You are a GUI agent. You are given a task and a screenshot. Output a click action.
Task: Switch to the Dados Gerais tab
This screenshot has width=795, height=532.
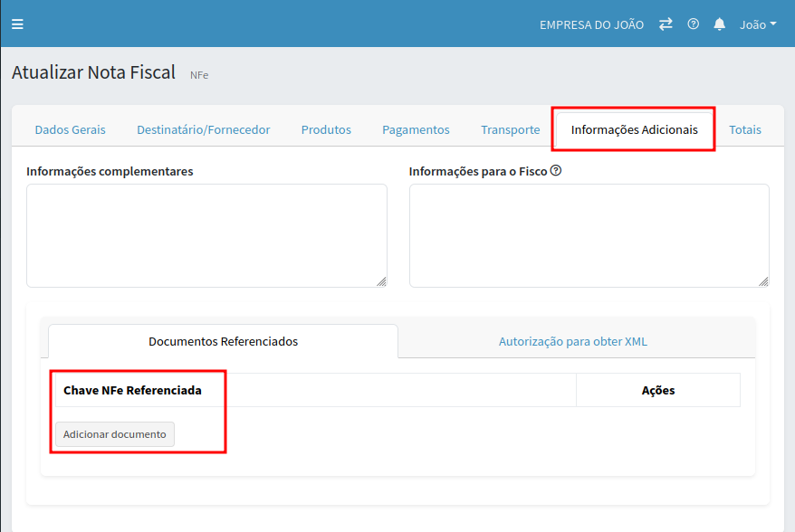click(x=70, y=129)
